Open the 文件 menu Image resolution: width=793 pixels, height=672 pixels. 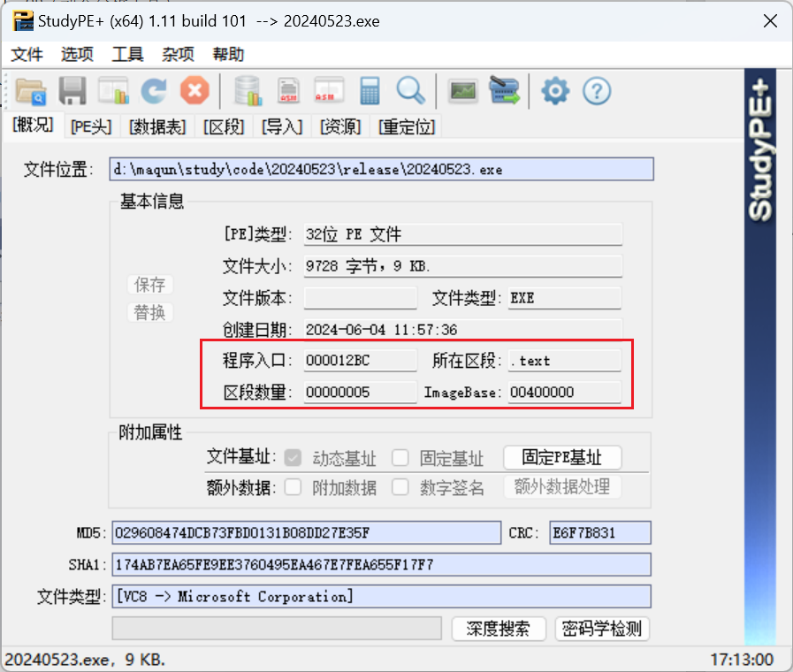tap(27, 54)
